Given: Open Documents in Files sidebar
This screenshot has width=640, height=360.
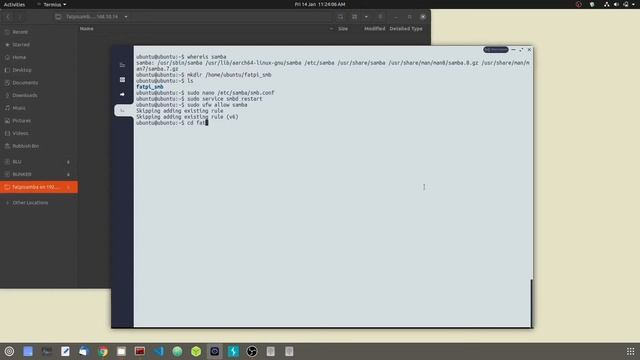Looking at the screenshot, I should [x=39, y=82].
